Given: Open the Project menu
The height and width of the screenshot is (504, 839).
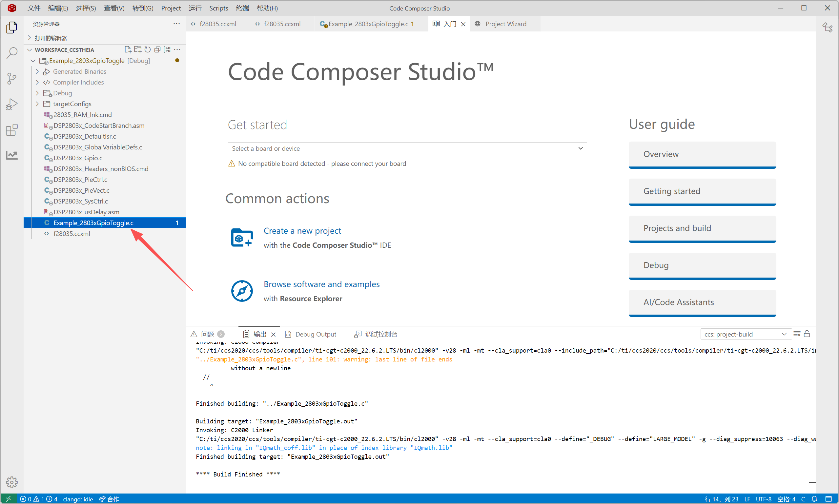Looking at the screenshot, I should [171, 8].
